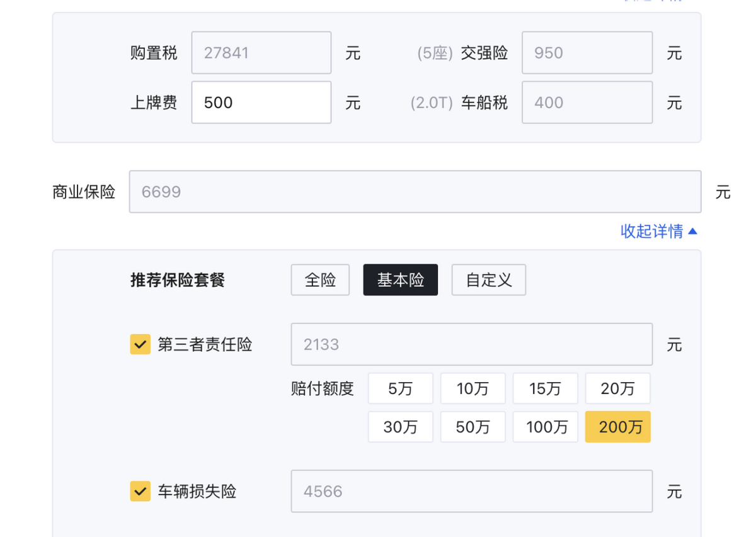Set compensation amount to 5万
756x537 pixels.
(x=400, y=389)
